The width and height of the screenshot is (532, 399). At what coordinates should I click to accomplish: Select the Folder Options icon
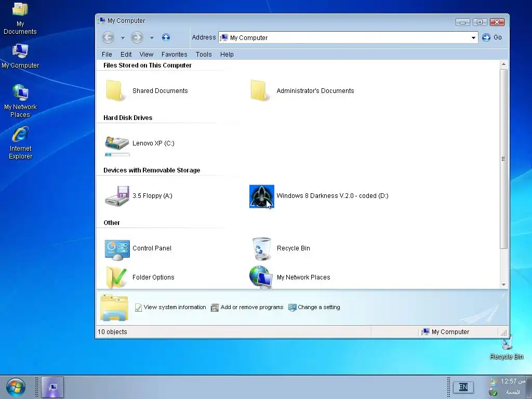(x=116, y=277)
